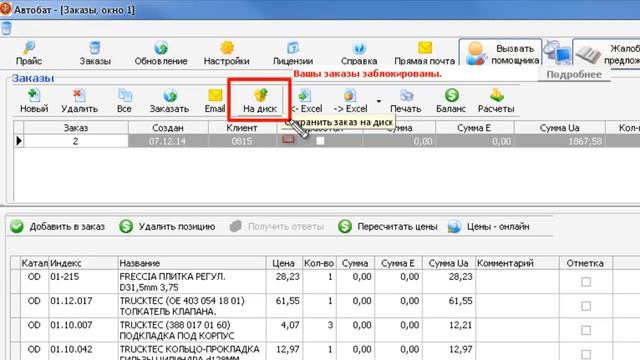The image size is (640, 360).
Task: Click client 0815 cell
Action: (x=242, y=141)
